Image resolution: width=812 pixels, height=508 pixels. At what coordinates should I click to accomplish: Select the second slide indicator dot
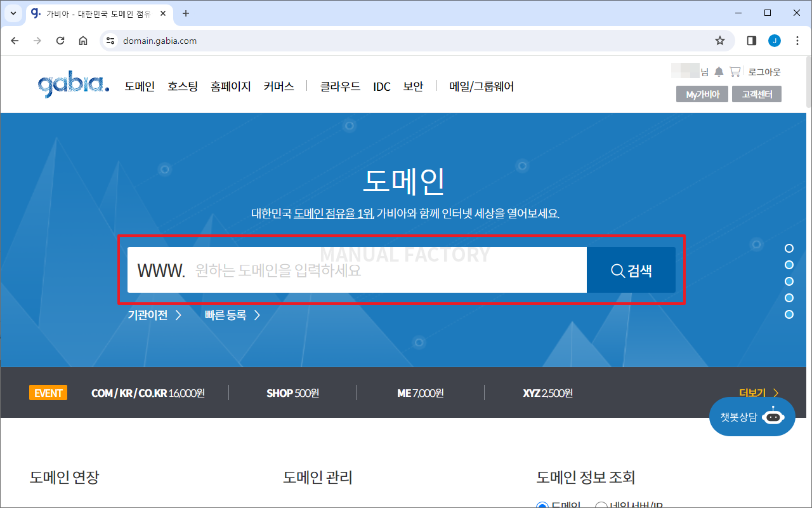pos(789,265)
